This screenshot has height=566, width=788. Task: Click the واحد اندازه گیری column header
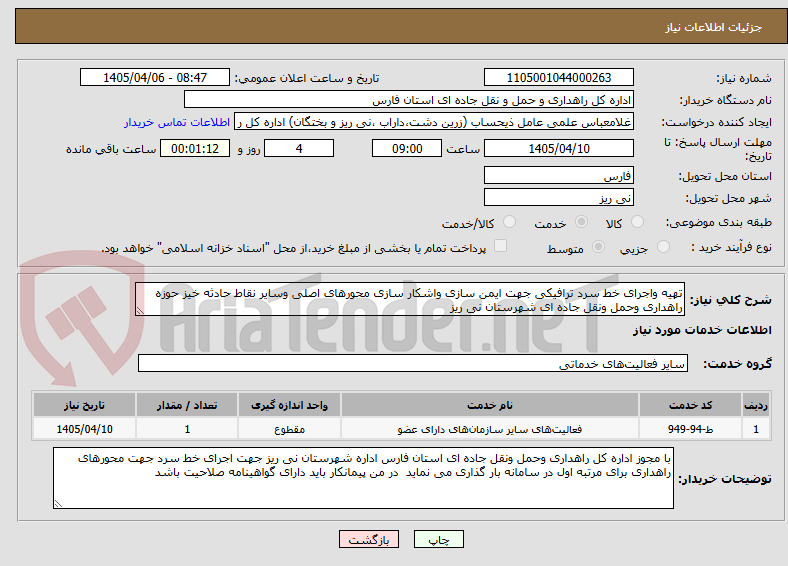tap(289, 405)
